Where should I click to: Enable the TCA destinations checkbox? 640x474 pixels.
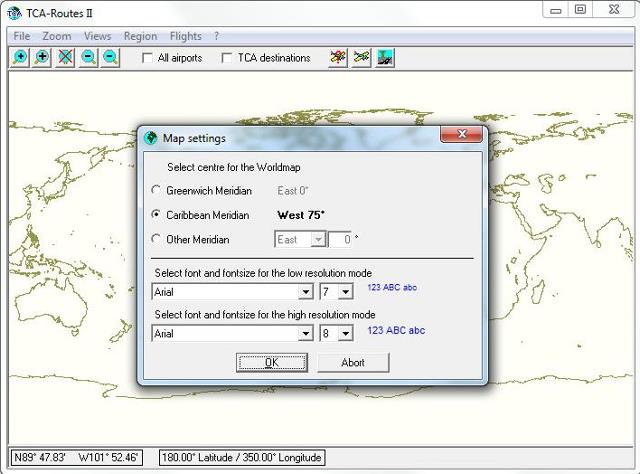227,58
